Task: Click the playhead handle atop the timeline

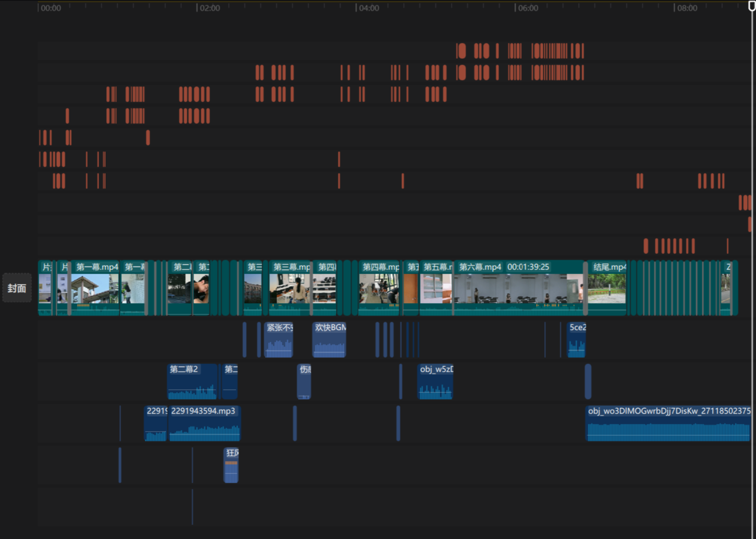Action: coord(752,6)
